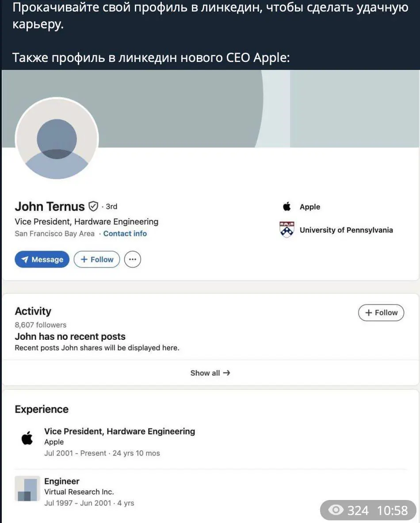Click the 3rd degree connection label

coord(111,207)
